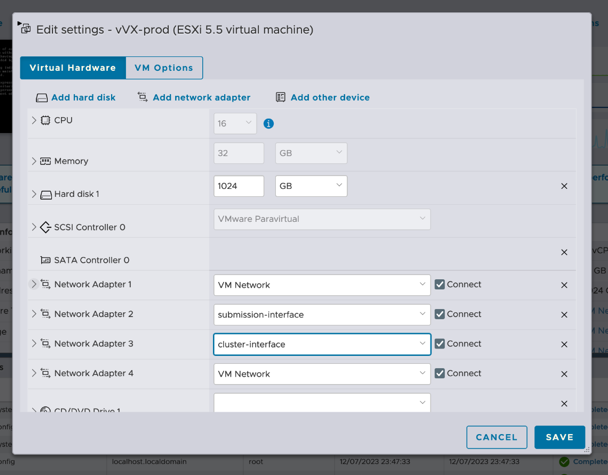The width and height of the screenshot is (608, 475).
Task: Click the VM icon in dialog title
Action: pos(26,29)
